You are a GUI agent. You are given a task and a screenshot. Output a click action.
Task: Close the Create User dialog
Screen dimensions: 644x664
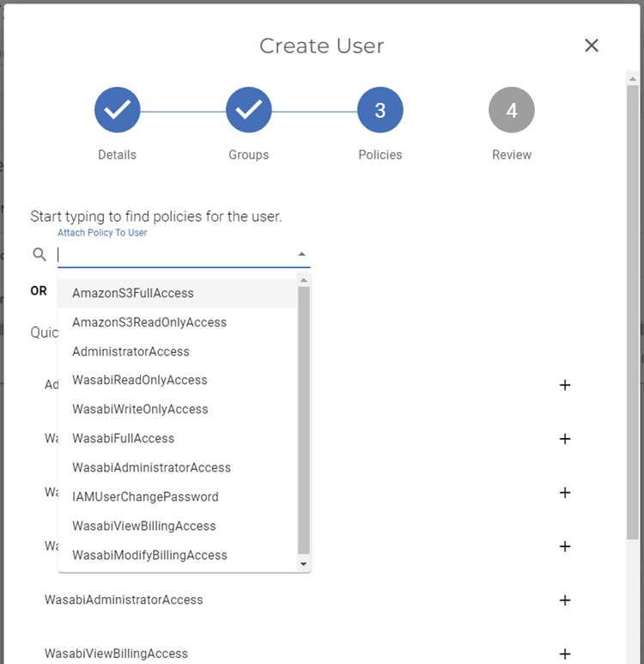[592, 46]
